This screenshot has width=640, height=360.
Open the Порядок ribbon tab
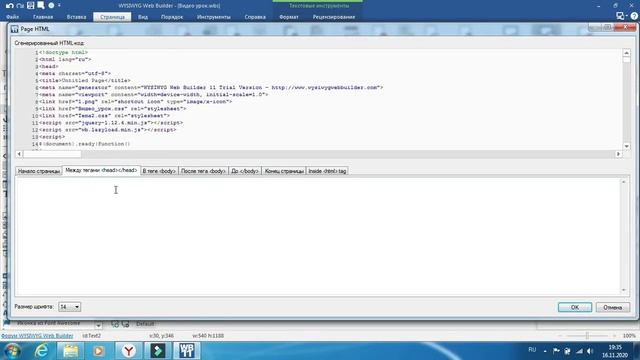(x=172, y=17)
